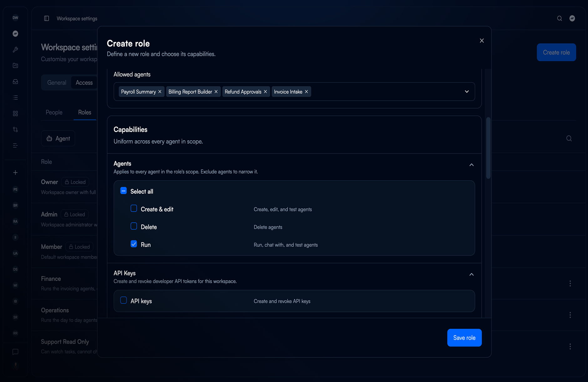Open the Finance role options menu
The width and height of the screenshot is (588, 382).
[570, 283]
